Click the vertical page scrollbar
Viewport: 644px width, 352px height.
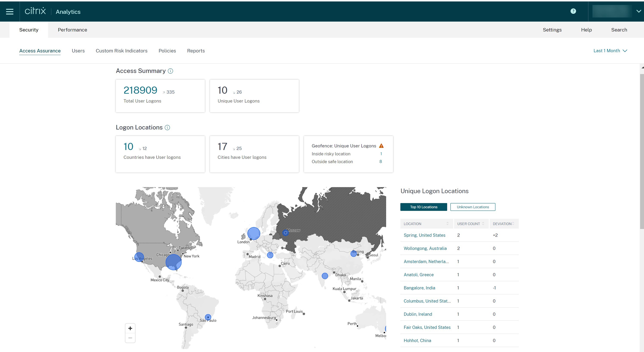tap(642, 150)
